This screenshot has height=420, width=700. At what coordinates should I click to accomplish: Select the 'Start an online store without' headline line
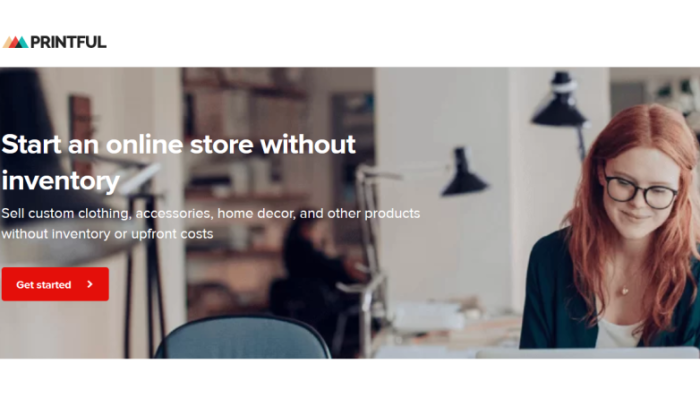click(x=179, y=144)
